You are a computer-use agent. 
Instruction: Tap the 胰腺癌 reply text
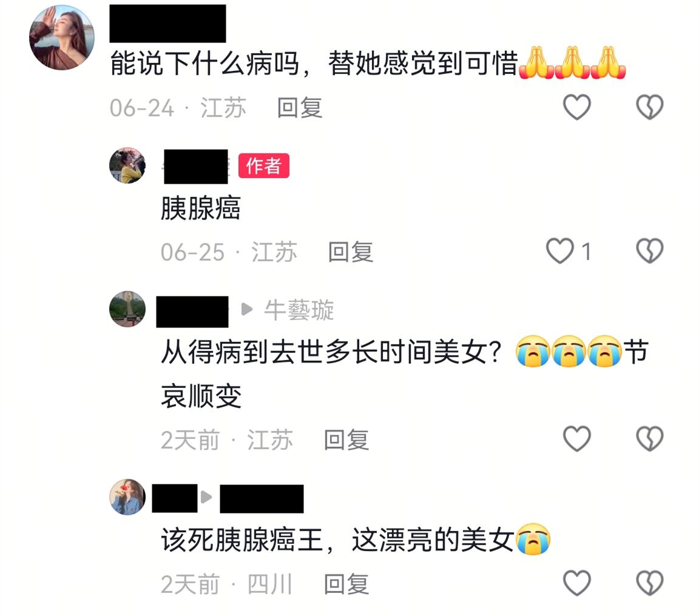201,208
